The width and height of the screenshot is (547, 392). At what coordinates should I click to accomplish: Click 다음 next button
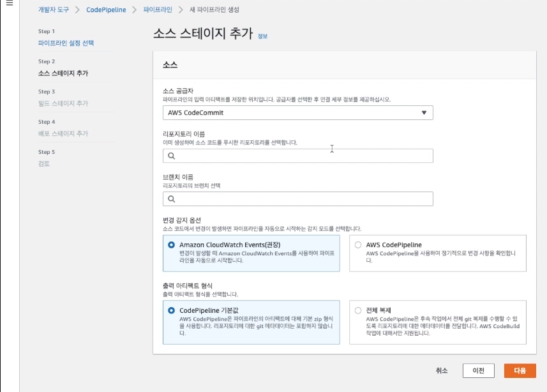(520, 371)
